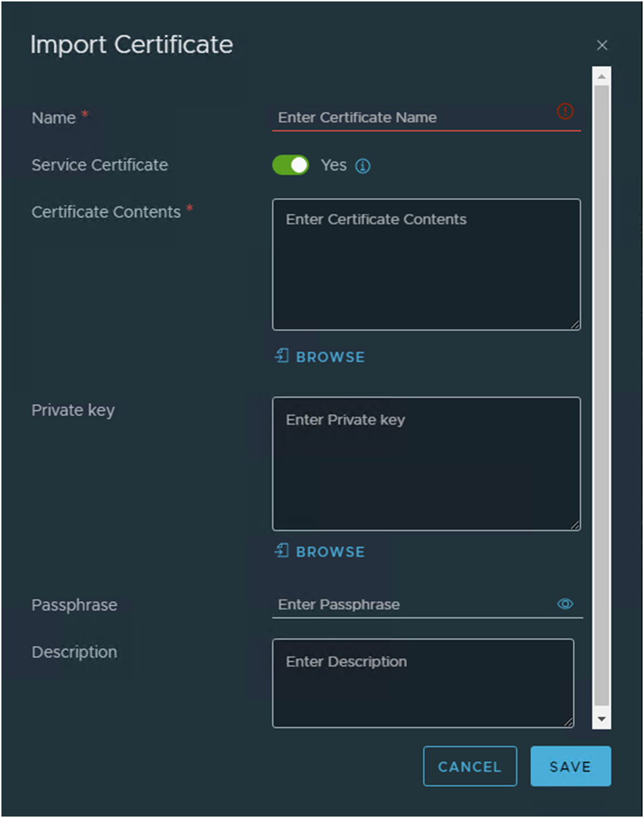Show the passphrase with the eye icon
Image resolution: width=644 pixels, height=818 pixels.
564,604
